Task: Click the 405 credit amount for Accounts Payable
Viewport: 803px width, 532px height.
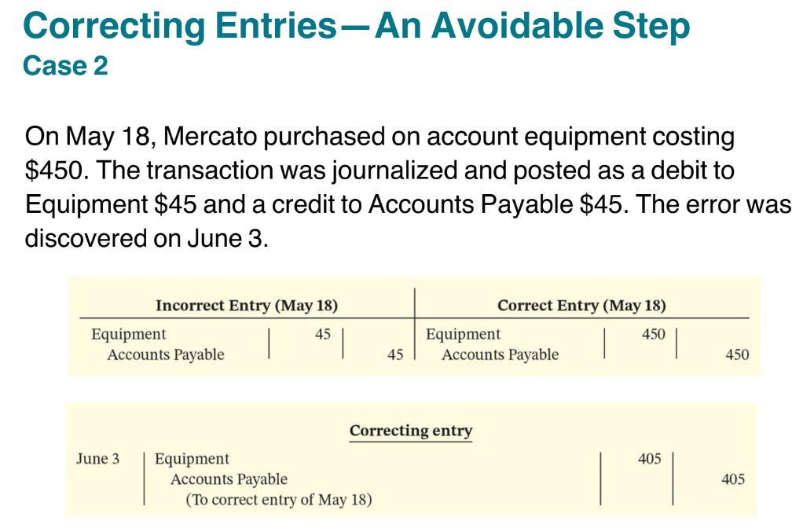Action: (x=733, y=479)
